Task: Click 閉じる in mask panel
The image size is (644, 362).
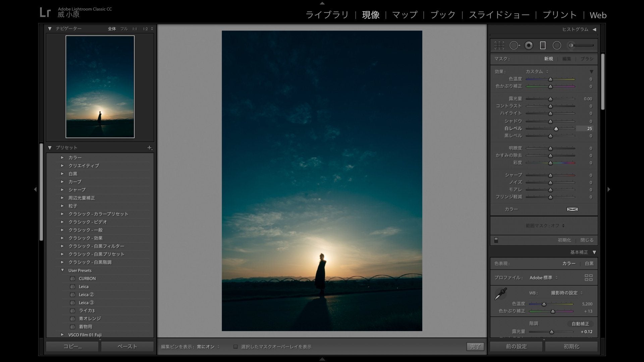Action: coord(587,240)
